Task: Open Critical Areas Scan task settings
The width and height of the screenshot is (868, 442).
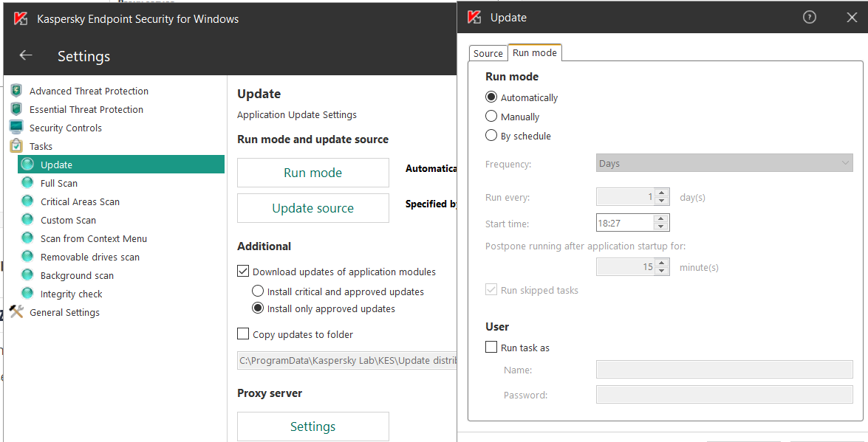Action: point(80,201)
